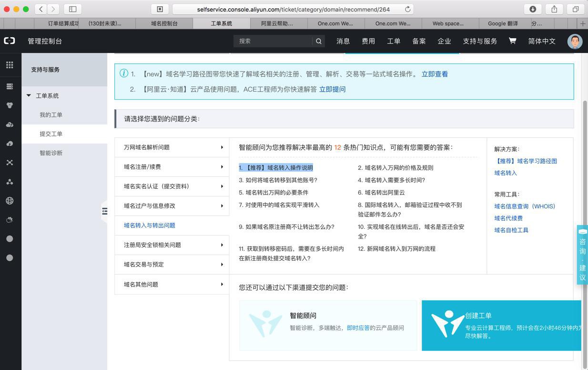Click the cloud upload icon in left rail

[x=10, y=144]
